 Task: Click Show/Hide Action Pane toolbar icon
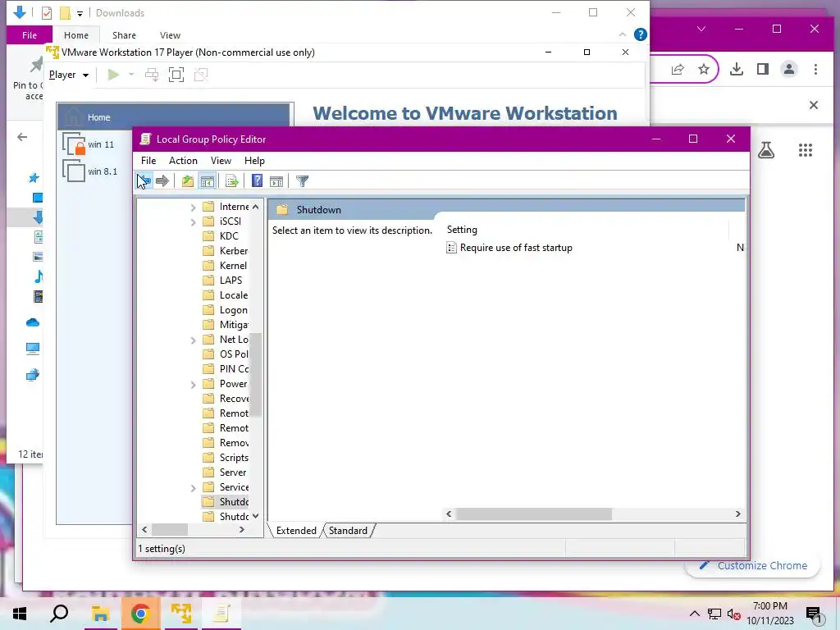276,181
